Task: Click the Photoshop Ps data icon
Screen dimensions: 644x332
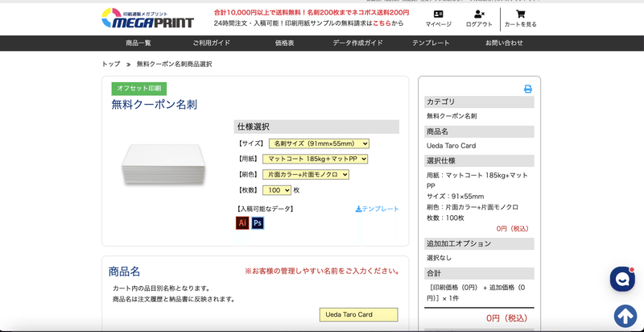Action: click(258, 222)
